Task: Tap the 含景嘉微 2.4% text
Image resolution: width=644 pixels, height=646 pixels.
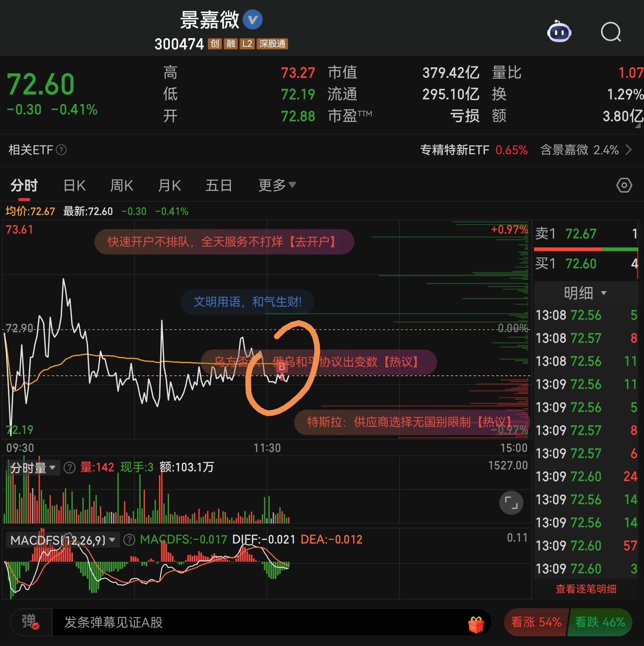Action: pos(580,150)
